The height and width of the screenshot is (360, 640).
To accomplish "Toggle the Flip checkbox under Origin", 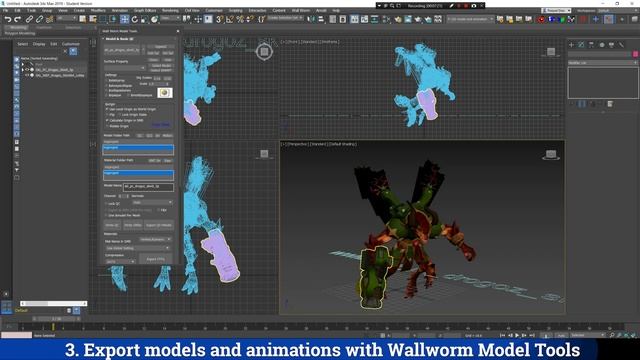I will point(107,115).
